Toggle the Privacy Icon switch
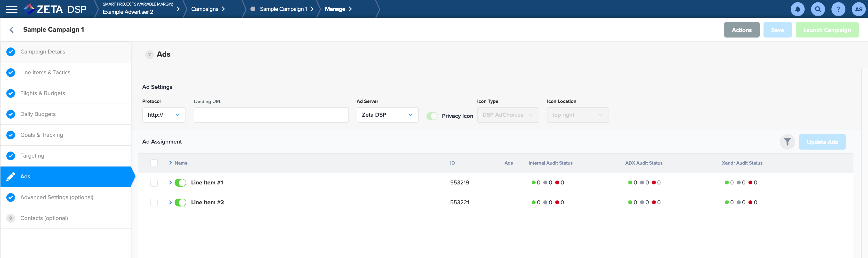868x258 pixels. (x=432, y=116)
